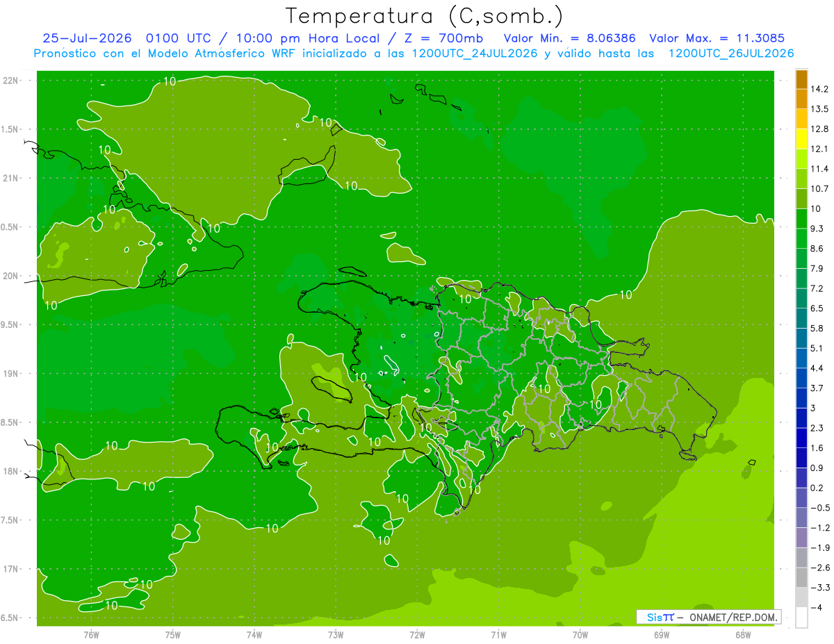Click the "17N" latitude axis label
Viewport: 834px width, 644px height.
point(12,570)
